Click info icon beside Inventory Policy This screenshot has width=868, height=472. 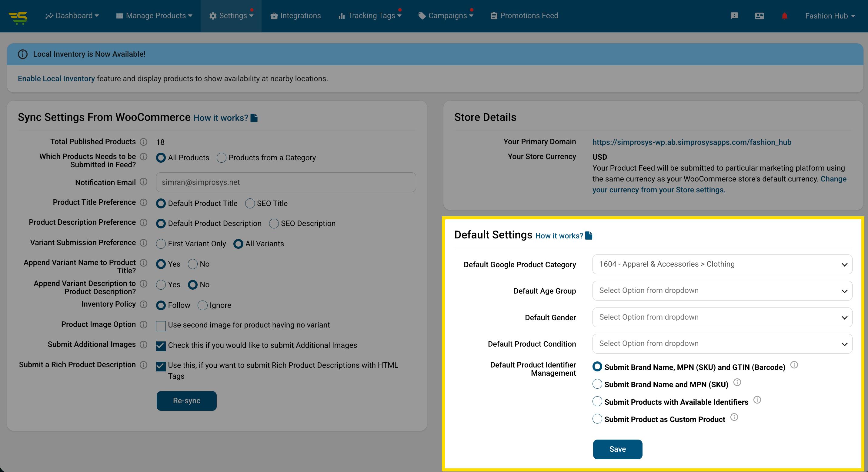tap(144, 304)
